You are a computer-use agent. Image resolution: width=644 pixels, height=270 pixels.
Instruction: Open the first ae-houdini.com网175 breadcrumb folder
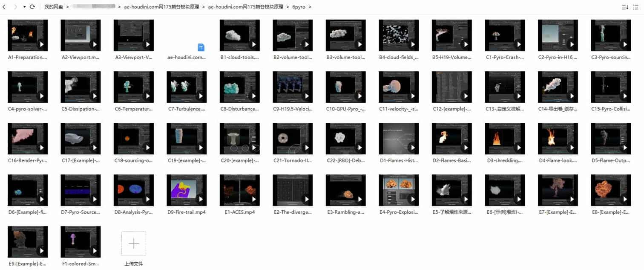coord(161,7)
